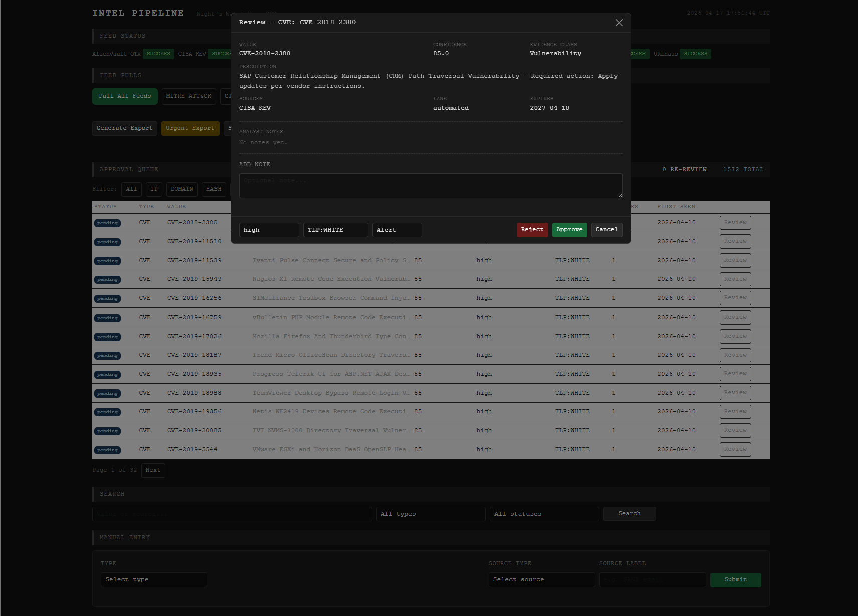Cancel the review dialog
This screenshot has width=858, height=616.
607,230
